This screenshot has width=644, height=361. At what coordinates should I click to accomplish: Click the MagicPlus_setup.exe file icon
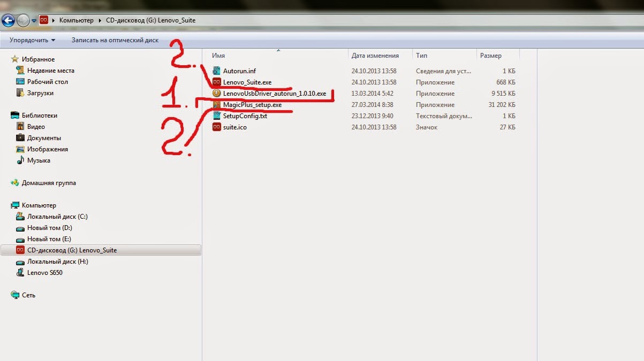pos(217,105)
